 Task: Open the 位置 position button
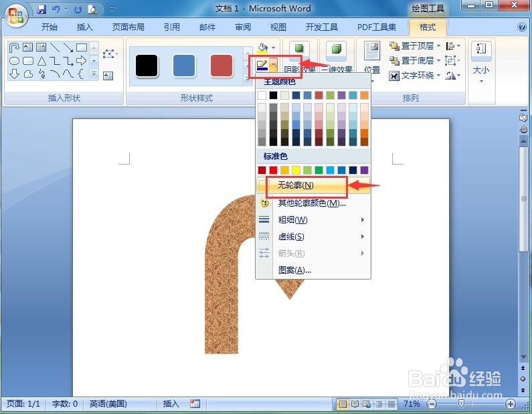click(x=372, y=61)
